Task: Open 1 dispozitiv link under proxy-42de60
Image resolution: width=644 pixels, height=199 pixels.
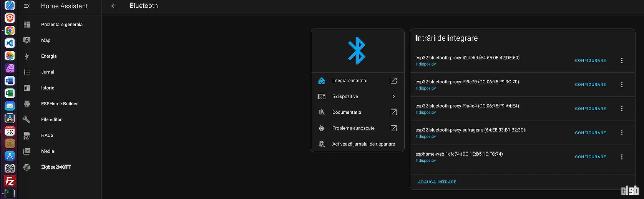Action: [426, 64]
